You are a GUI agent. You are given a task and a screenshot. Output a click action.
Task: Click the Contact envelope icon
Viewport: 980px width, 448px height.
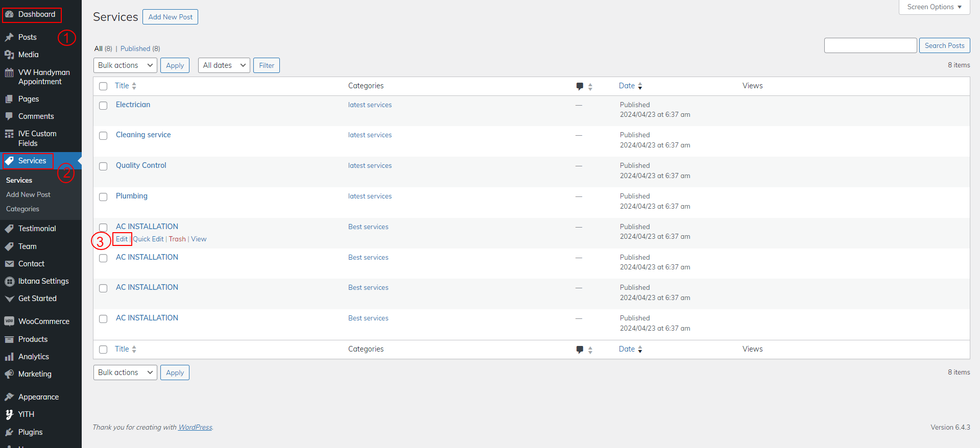pyautogui.click(x=9, y=264)
